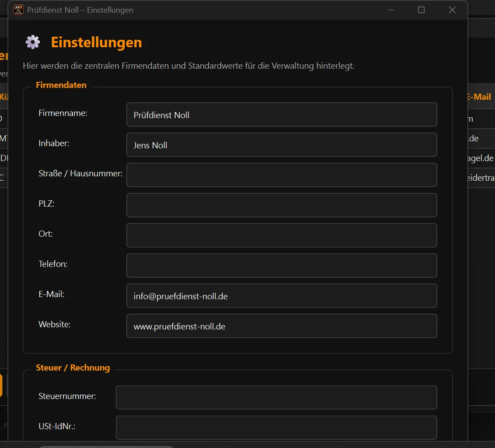Click into the Ort text field
Viewport: 495px width, 448px height.
coord(282,235)
